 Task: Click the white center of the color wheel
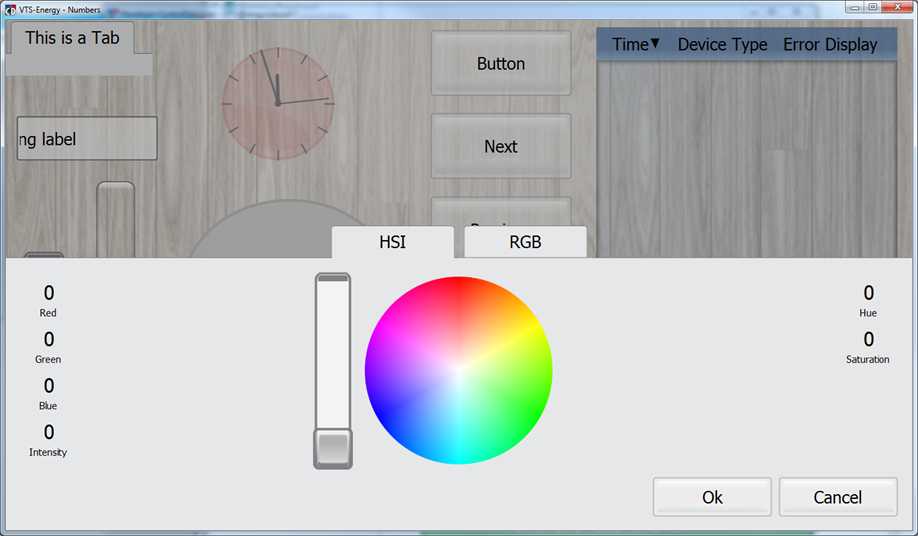tap(458, 370)
